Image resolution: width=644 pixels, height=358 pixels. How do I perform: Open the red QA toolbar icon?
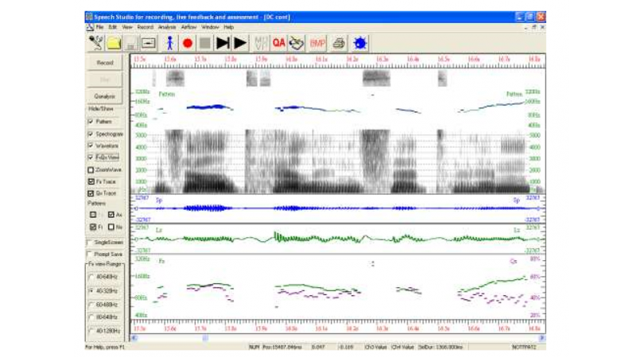click(278, 43)
